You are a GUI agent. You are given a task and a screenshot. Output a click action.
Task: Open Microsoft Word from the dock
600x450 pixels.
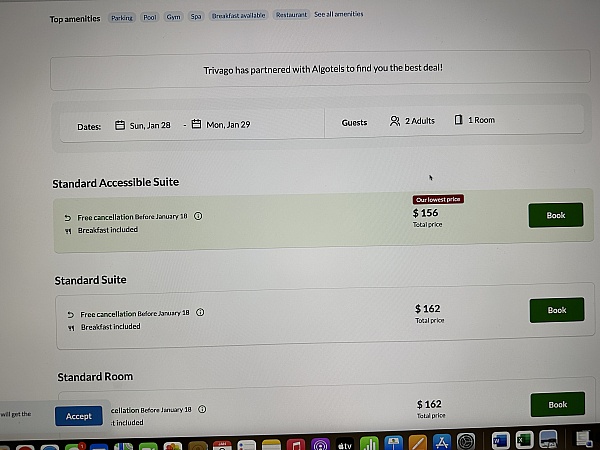pos(501,442)
